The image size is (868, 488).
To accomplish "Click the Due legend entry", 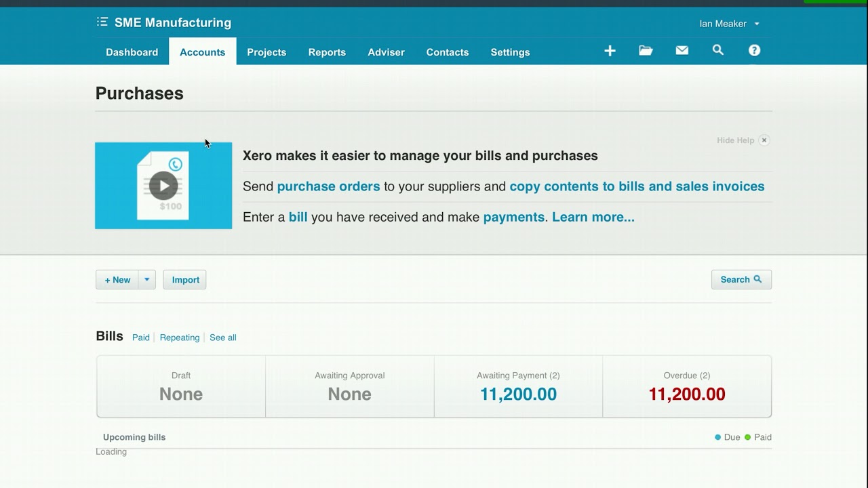I will point(727,437).
